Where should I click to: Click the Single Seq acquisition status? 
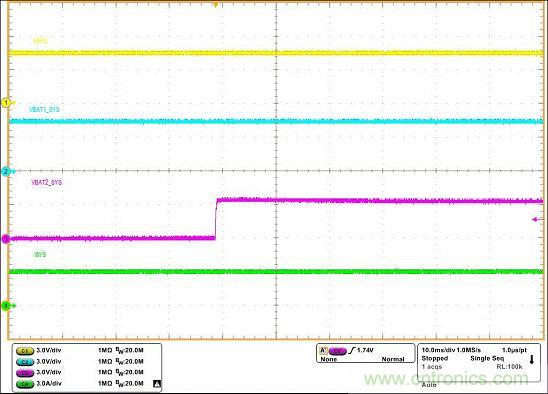point(487,358)
